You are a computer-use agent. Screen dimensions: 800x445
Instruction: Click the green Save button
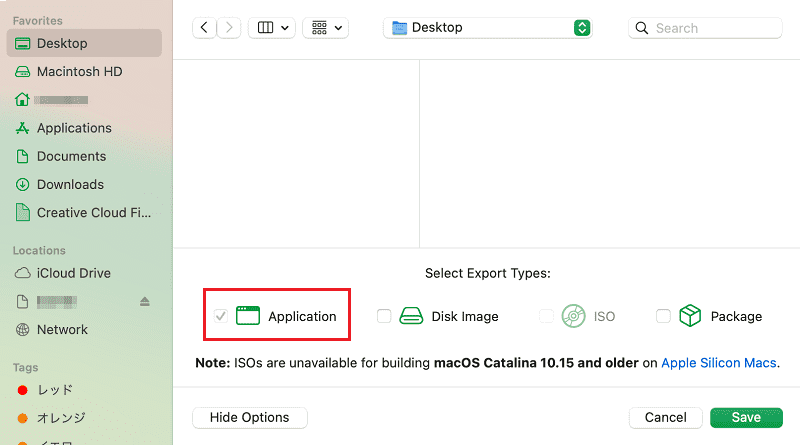[x=746, y=417]
